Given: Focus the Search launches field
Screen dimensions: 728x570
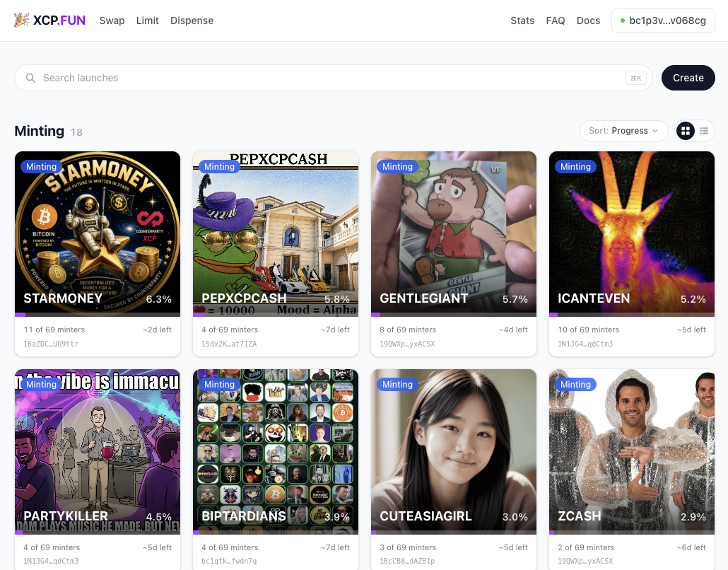Looking at the screenshot, I should point(334,78).
